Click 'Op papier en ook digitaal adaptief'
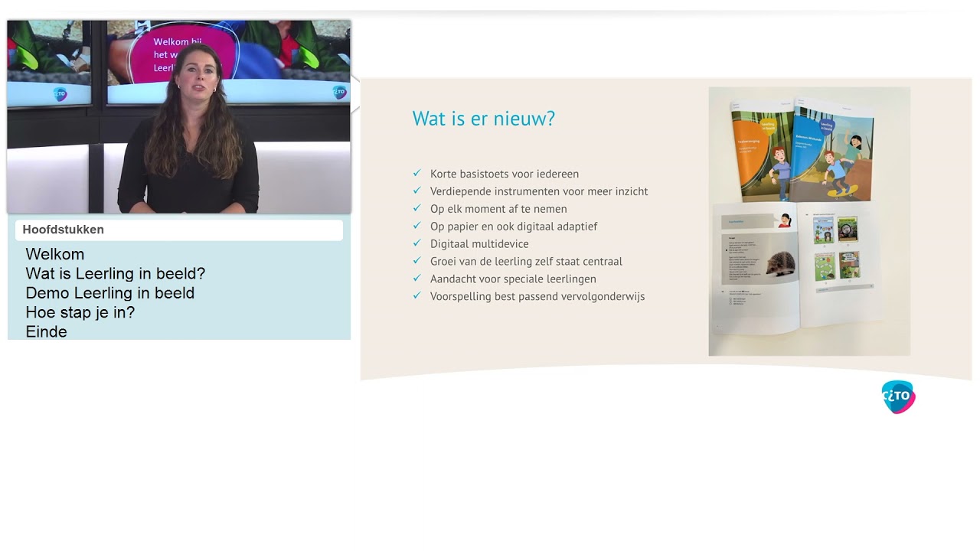980x551 pixels. coord(514,227)
